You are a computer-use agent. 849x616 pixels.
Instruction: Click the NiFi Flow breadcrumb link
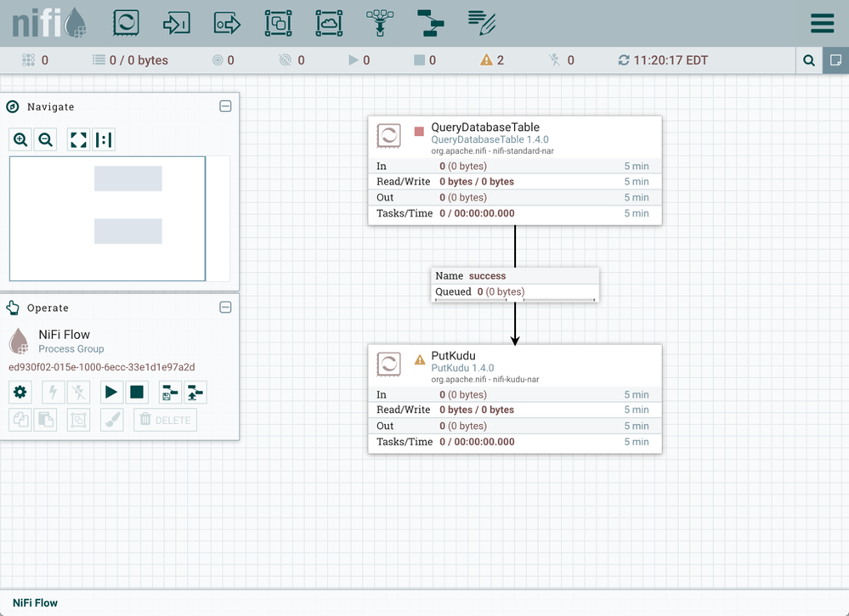point(35,602)
